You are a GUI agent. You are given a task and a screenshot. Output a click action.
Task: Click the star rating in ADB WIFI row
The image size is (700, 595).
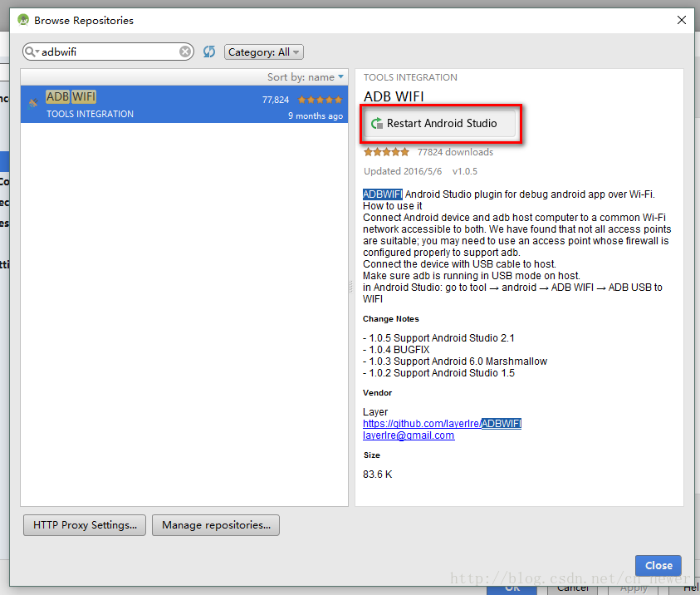[x=320, y=100]
